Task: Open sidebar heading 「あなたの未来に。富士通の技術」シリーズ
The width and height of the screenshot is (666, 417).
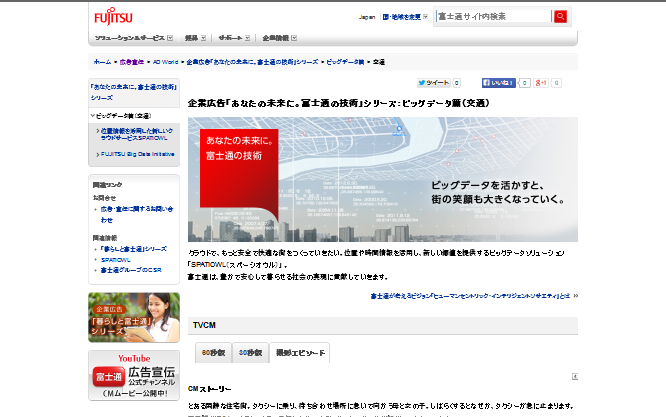Action: point(133,92)
